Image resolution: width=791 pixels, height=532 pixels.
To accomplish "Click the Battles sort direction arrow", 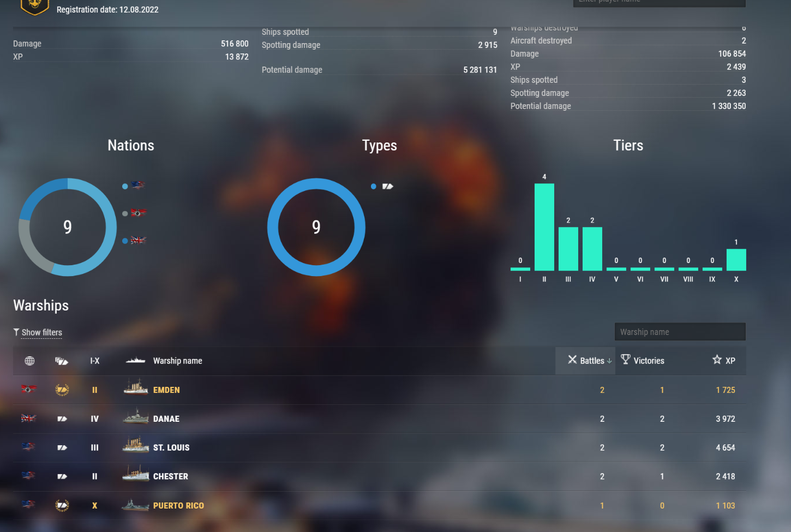I will [609, 361].
